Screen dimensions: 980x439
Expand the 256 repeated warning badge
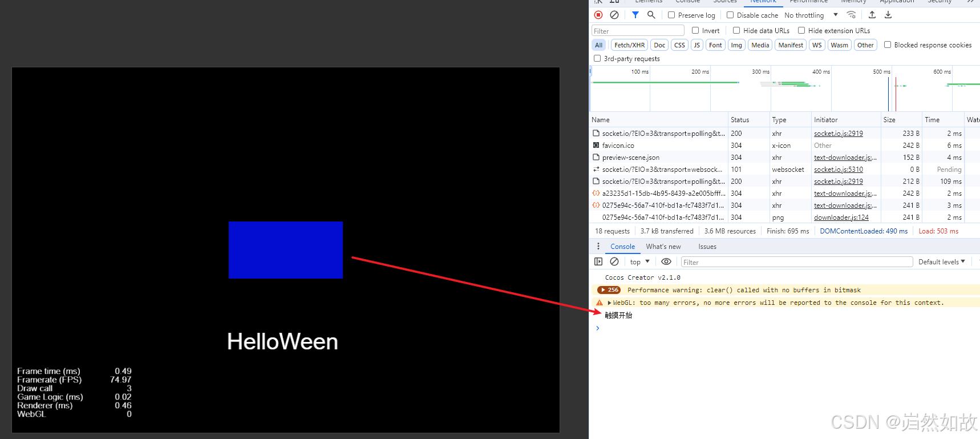609,290
